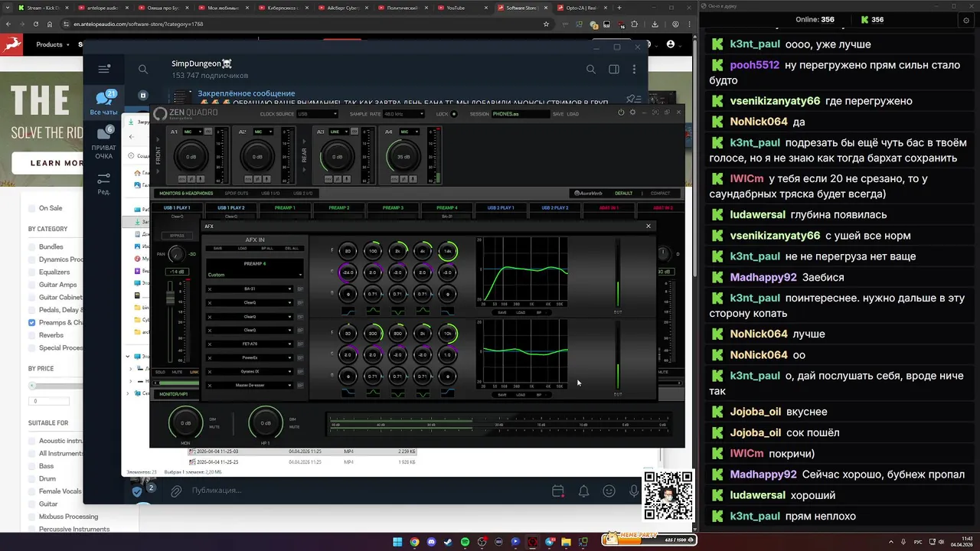Select low-cut filter shape in upper EQ
Screen dimensions: 980x551
click(348, 311)
